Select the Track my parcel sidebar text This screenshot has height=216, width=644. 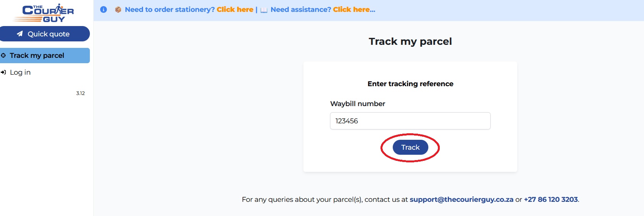click(37, 56)
